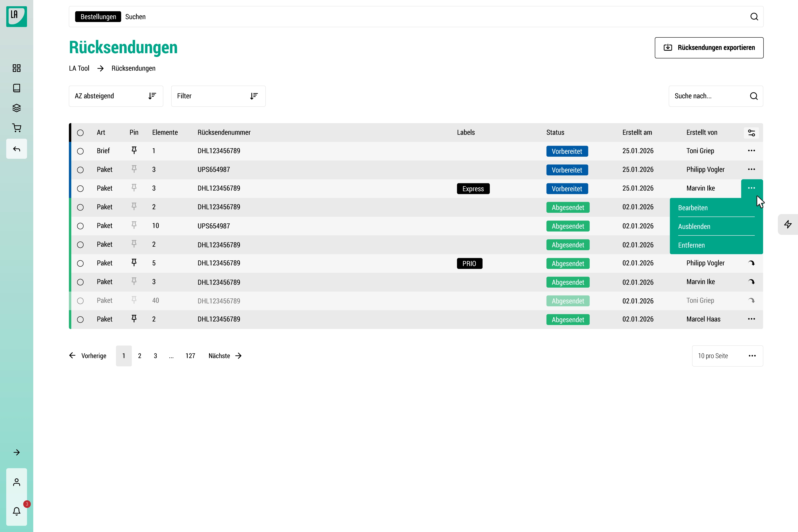Viewport: 798px width, 532px height.
Task: Open the 10 pro Seite dropdown
Action: click(x=727, y=356)
